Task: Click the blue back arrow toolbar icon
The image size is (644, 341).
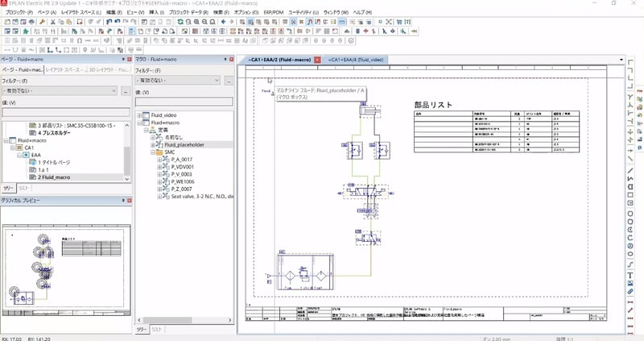Action: pos(223,22)
